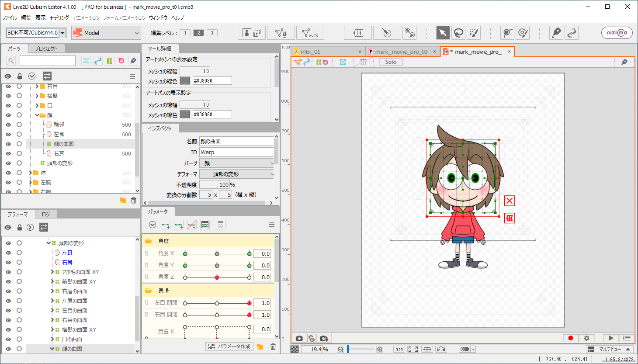638x364 pixels.
Task: Select the brush selection tool
Action: click(474, 33)
